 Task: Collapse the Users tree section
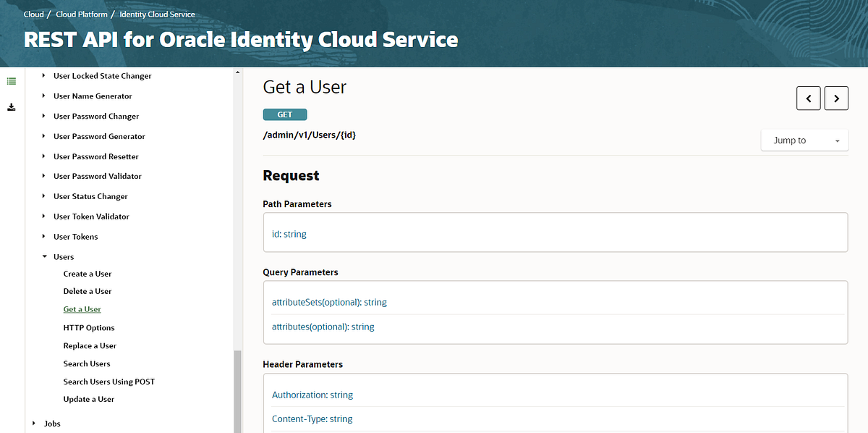tap(44, 257)
